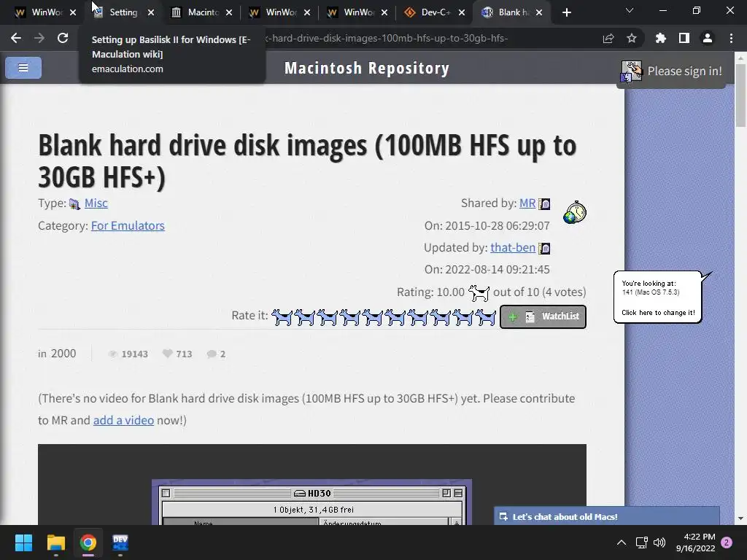Open the hamburger menu button on Macintosh Repository
747x560 pixels.
click(23, 68)
